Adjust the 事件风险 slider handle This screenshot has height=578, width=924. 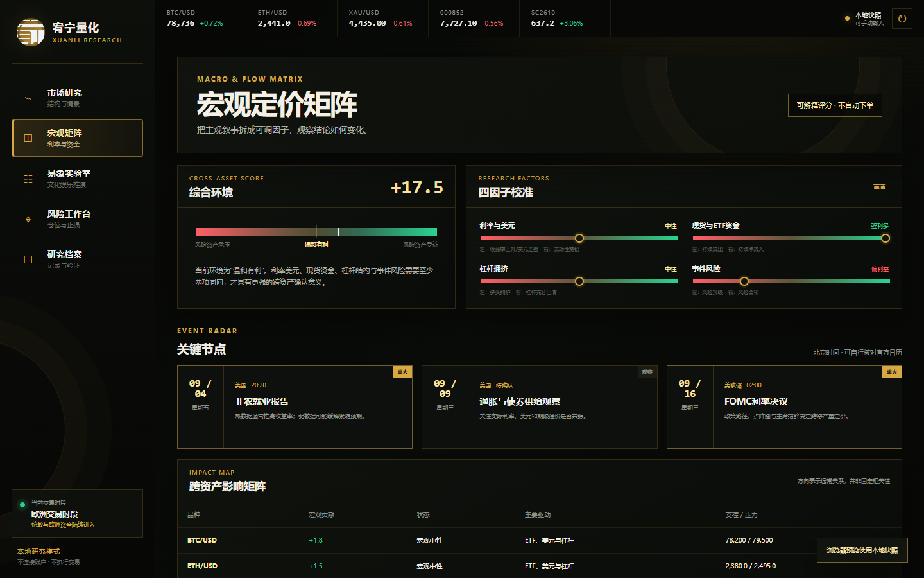coord(744,281)
